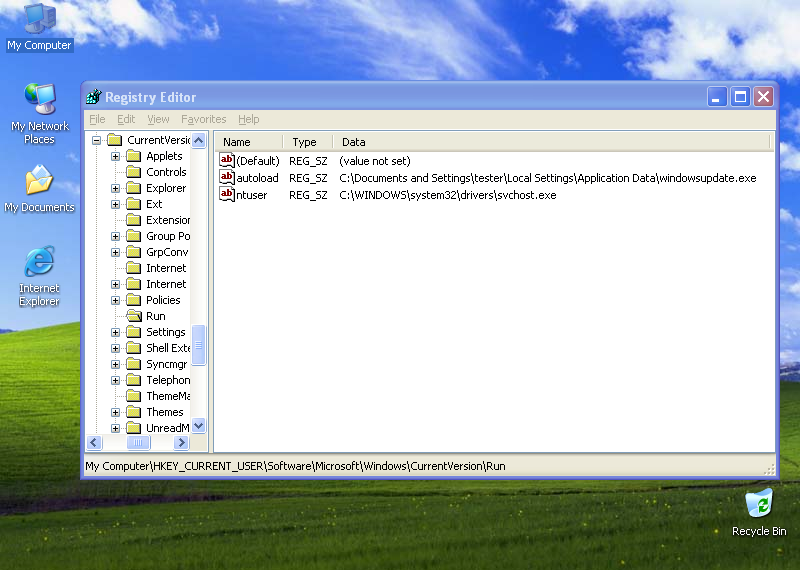Expand the Settings key
This screenshot has height=570, width=800.
pyautogui.click(x=115, y=332)
